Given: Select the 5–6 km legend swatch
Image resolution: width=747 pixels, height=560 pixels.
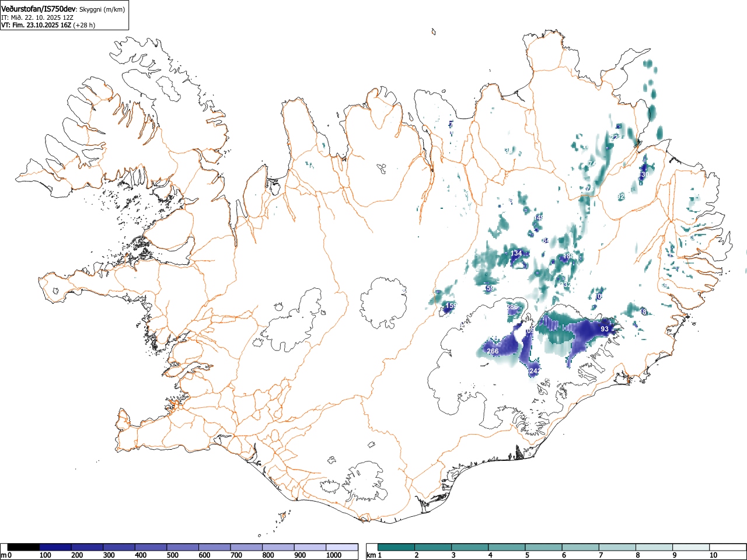Looking at the screenshot, I should (x=543, y=547).
